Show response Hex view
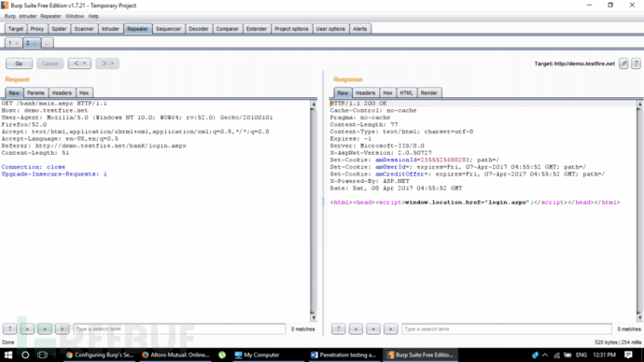This screenshot has width=644, height=362. coord(387,92)
